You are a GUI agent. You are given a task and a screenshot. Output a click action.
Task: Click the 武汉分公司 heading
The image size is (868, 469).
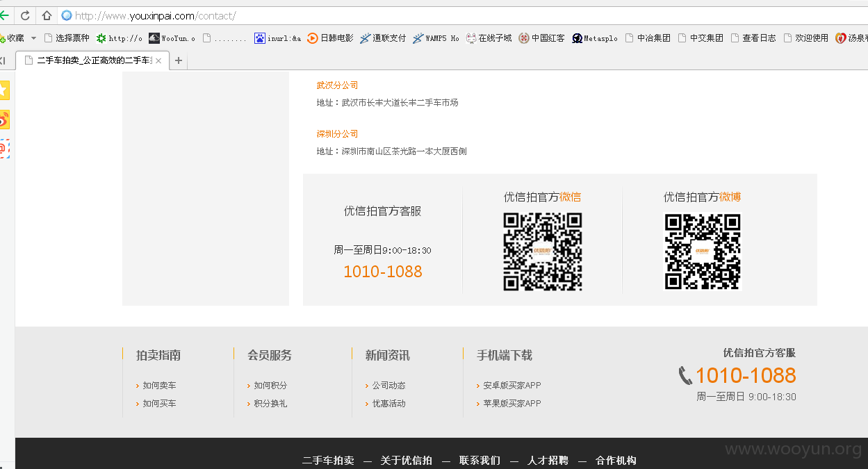tap(337, 85)
